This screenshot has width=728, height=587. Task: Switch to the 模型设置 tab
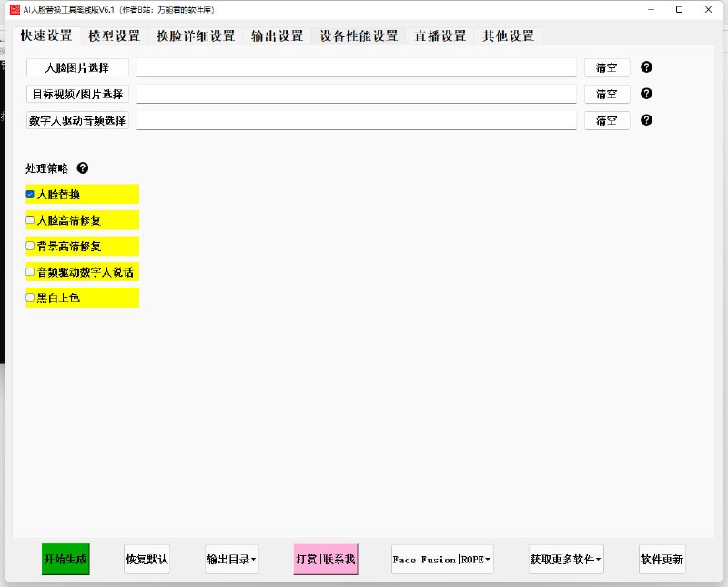[x=115, y=36]
